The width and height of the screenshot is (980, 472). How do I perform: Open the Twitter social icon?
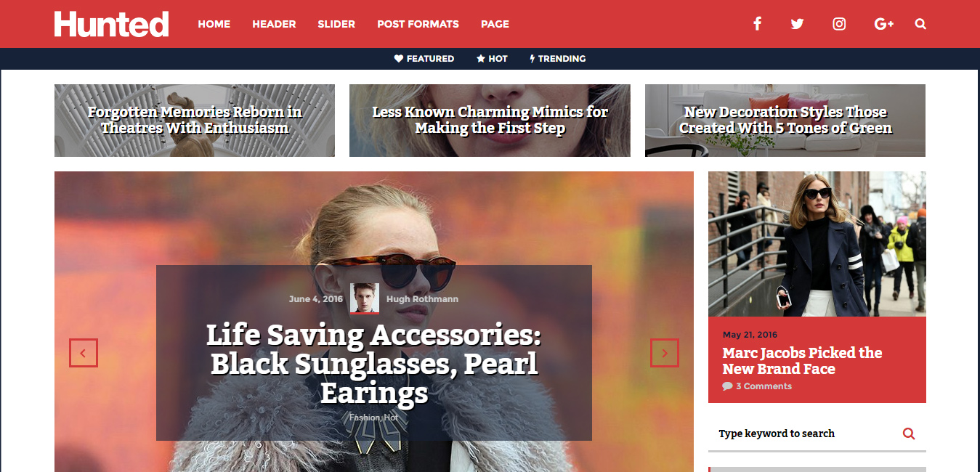coord(798,24)
